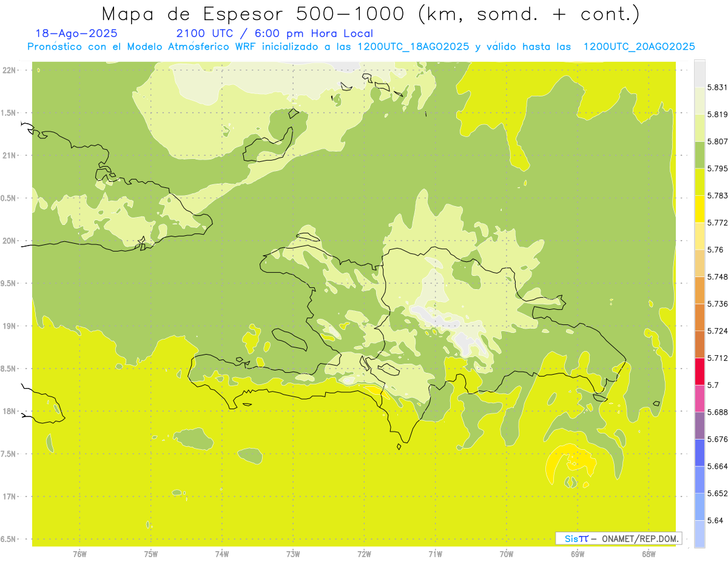Click the longitude label 69W
Viewport: 728px width, 562px height.
(578, 554)
